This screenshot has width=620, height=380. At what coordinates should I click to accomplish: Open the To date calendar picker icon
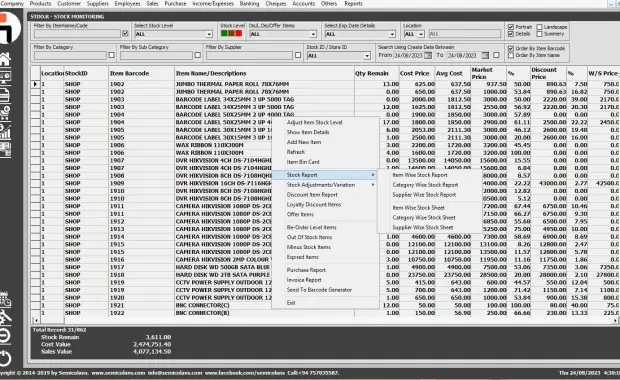[x=485, y=55]
